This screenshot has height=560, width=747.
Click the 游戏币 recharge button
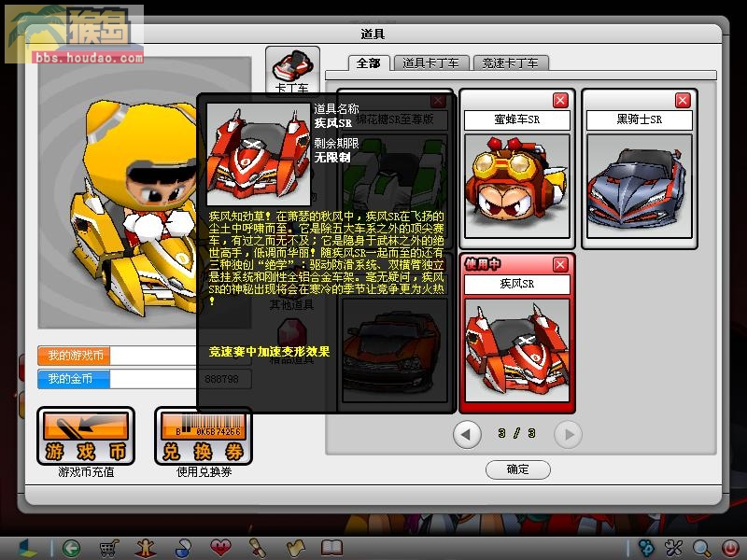pos(86,436)
